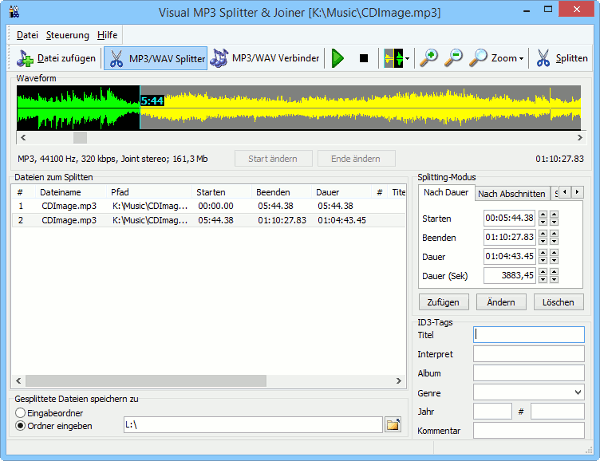Click the Beenden column header
Screen dimensions: 600x461
click(281, 192)
